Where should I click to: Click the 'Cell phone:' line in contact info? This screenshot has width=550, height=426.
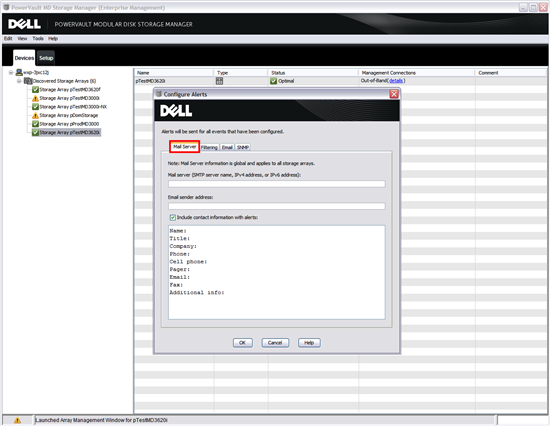click(x=188, y=262)
